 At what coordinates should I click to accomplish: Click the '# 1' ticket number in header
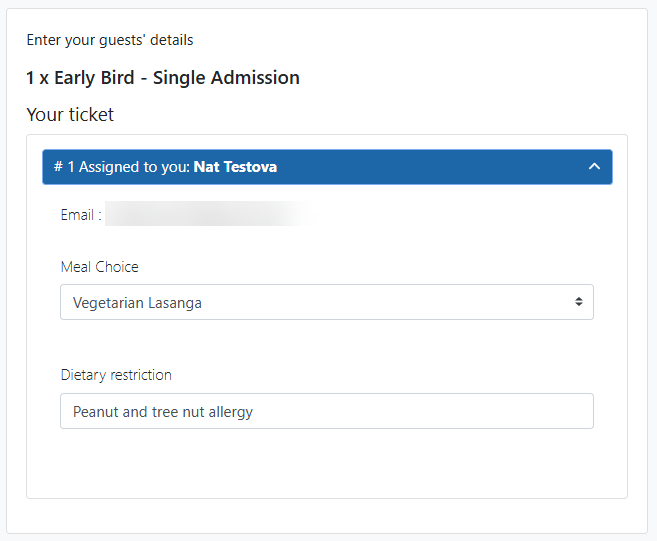point(63,167)
